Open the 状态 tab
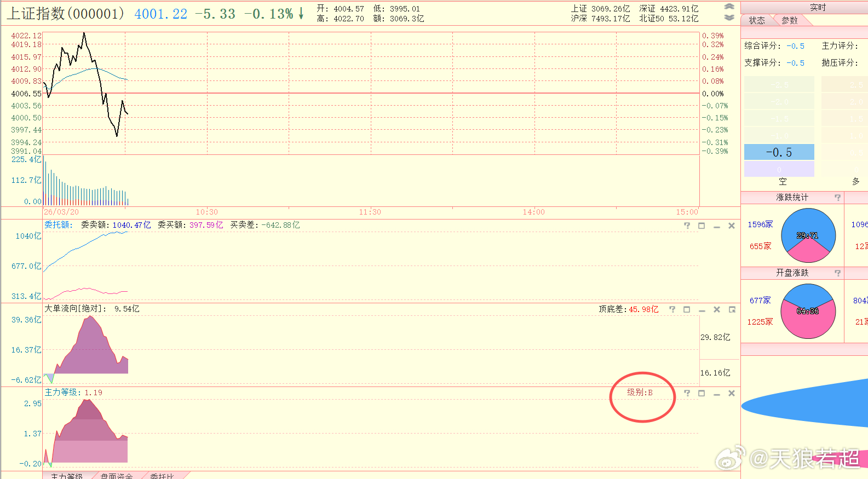Viewport: 868px width, 479px height. 757,20
